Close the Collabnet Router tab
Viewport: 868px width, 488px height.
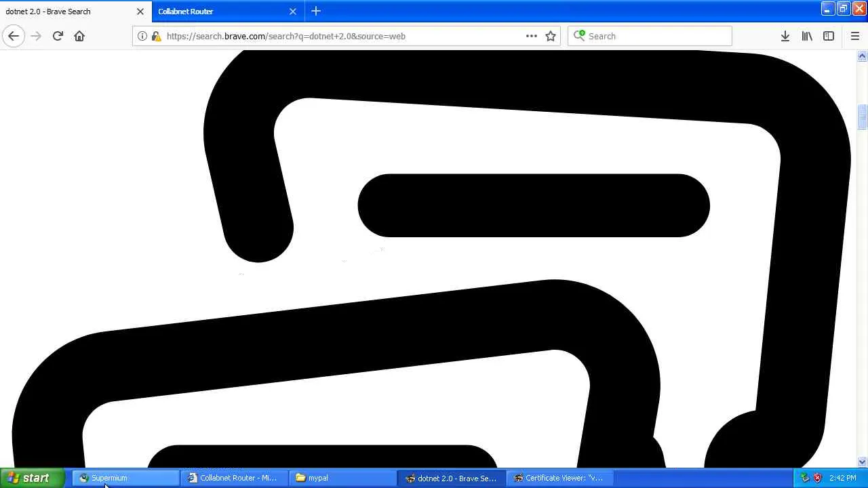tap(293, 11)
